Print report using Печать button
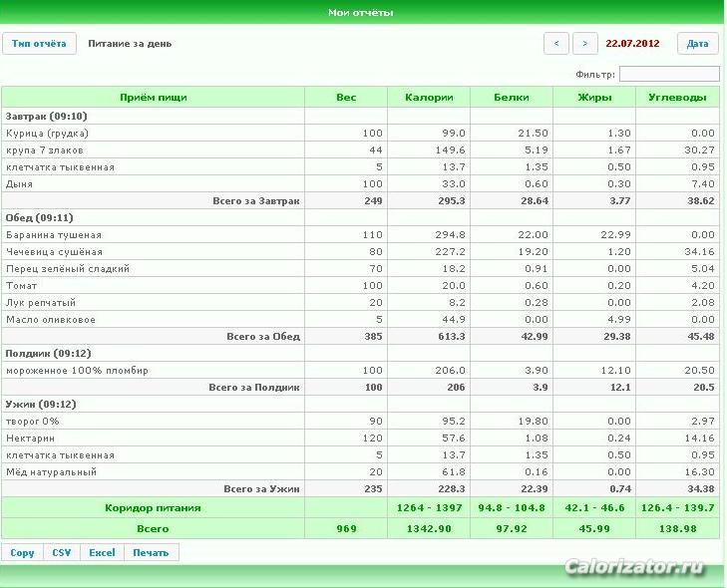Viewport: 727px width, 588px height. [x=152, y=553]
